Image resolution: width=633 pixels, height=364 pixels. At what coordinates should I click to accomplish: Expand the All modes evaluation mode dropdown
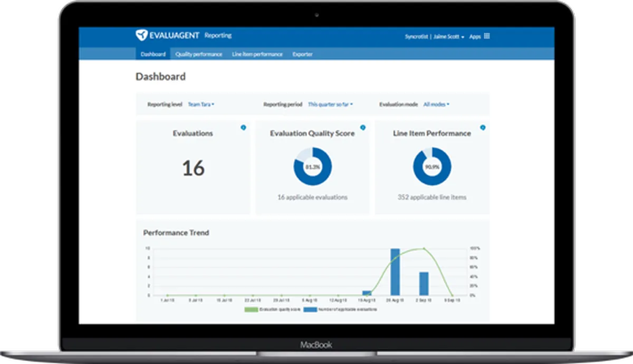coord(436,104)
